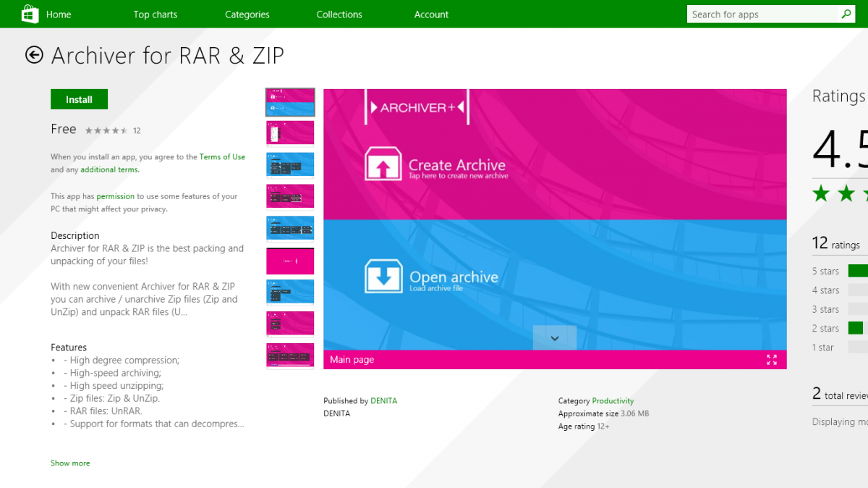The width and height of the screenshot is (868, 488).
Task: Open the additional terms link
Action: (x=110, y=169)
